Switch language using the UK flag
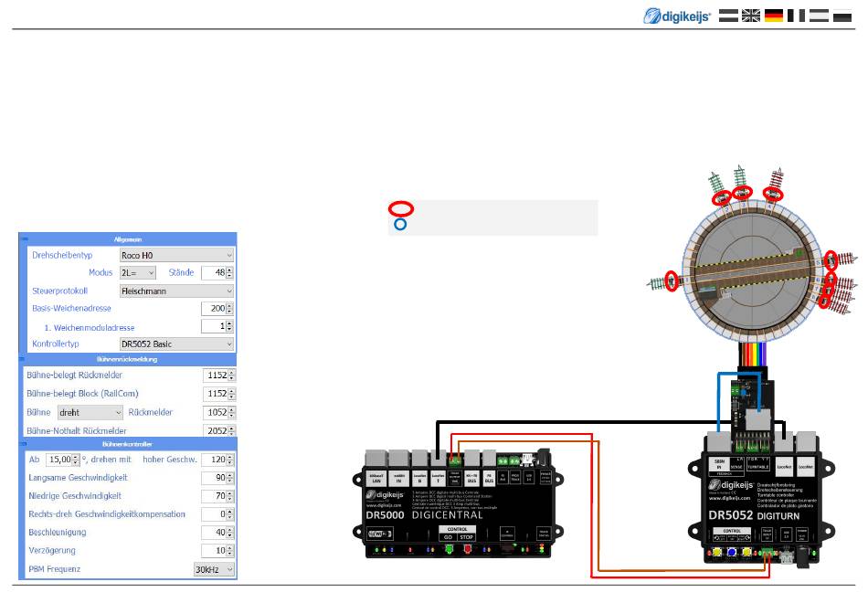The width and height of the screenshot is (868, 603). tap(751, 16)
